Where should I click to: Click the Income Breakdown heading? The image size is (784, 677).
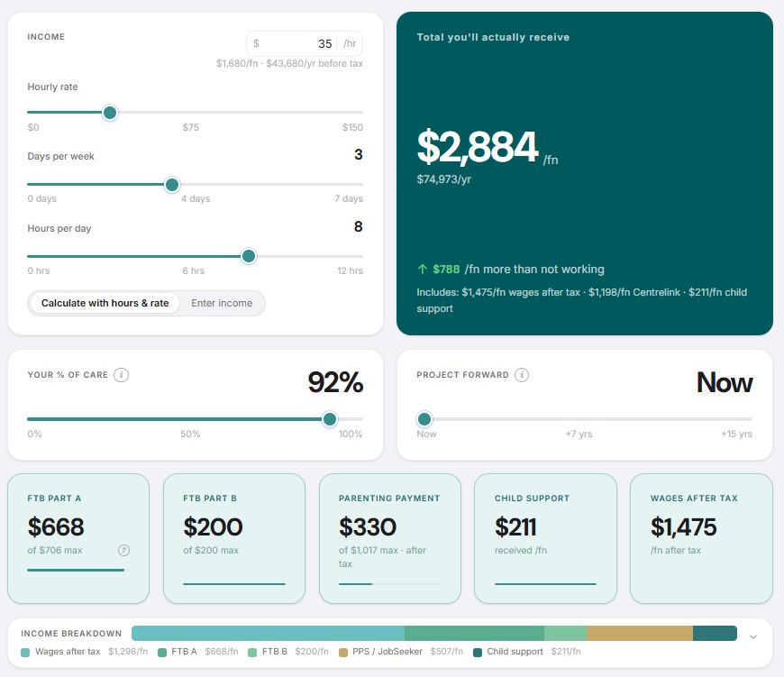[x=71, y=634]
